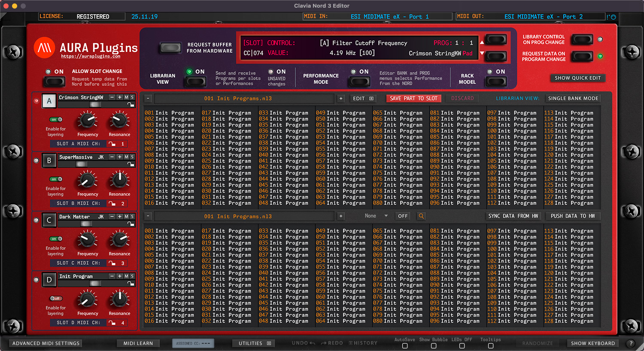Viewport: 644px width, 351px height.
Task: Check the AutoSave checkbox
Action: click(404, 346)
